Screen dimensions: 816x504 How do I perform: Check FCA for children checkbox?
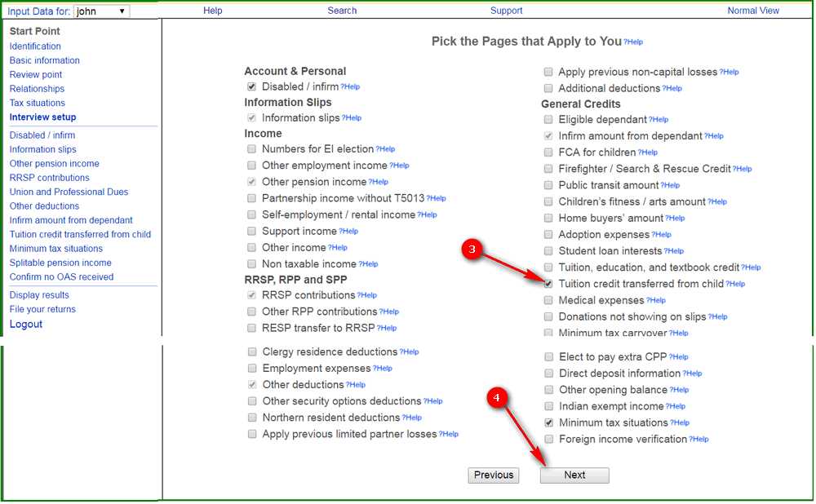[548, 153]
